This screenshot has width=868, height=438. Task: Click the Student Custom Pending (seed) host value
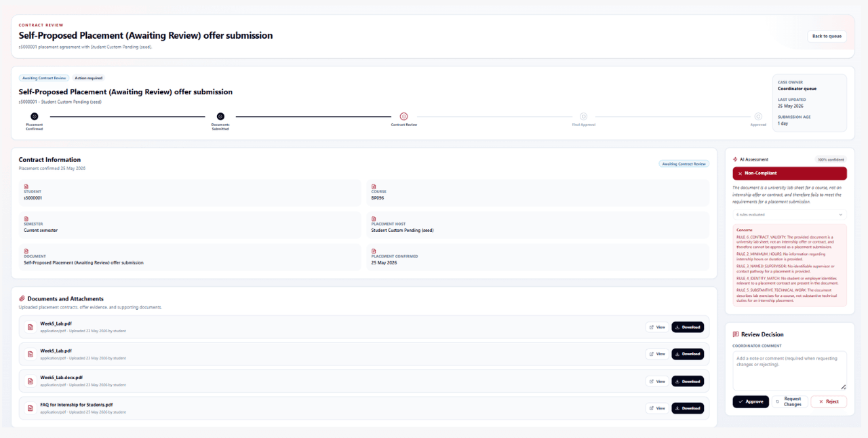(402, 230)
